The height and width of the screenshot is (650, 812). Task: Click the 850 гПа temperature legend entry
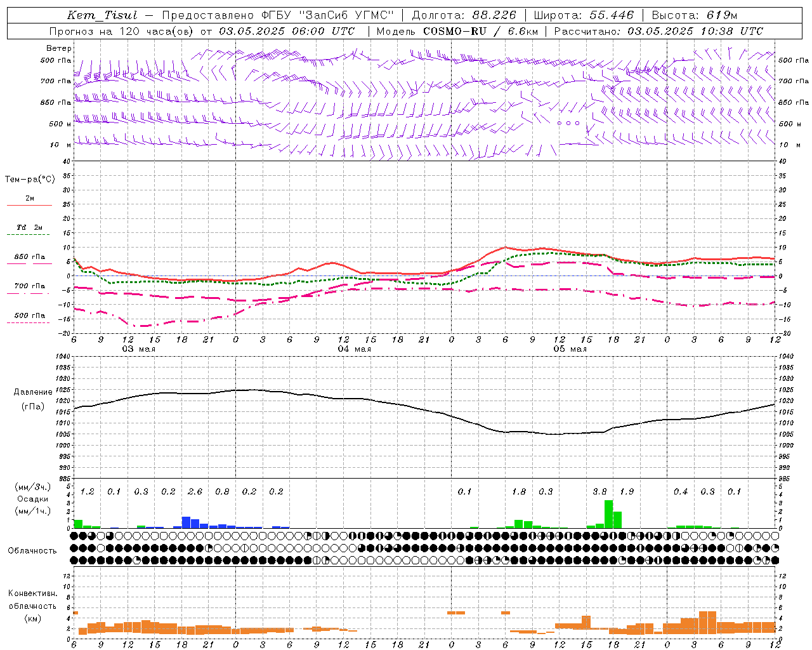tap(29, 258)
